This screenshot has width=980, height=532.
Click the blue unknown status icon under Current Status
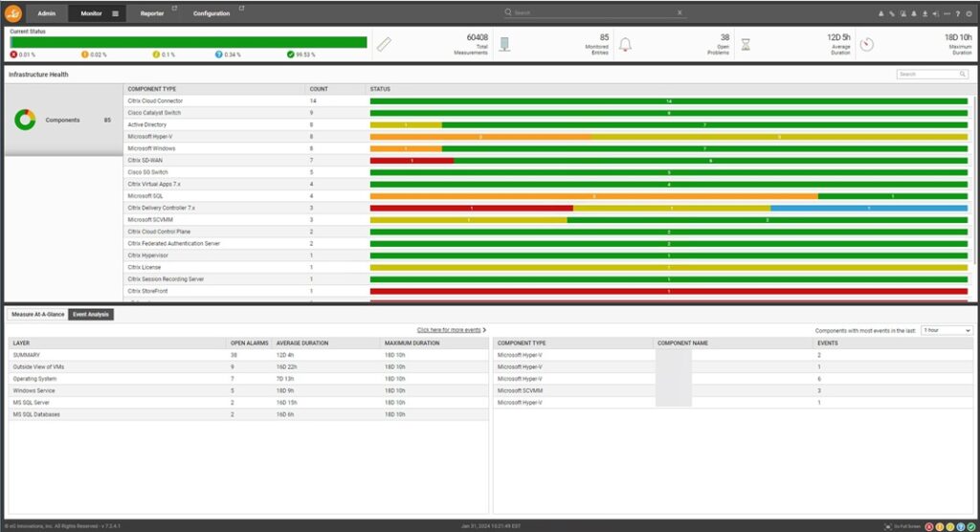click(219, 55)
